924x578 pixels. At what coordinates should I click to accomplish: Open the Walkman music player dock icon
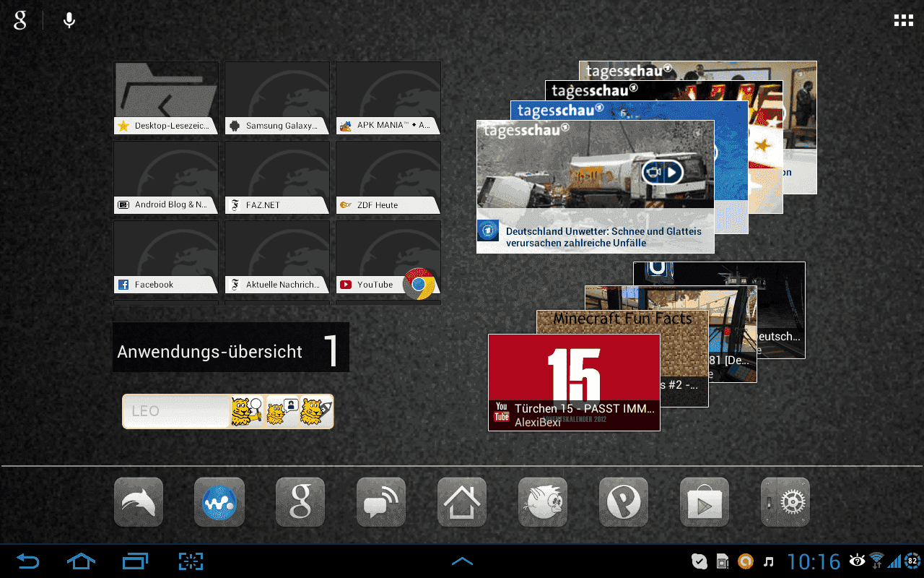point(219,502)
